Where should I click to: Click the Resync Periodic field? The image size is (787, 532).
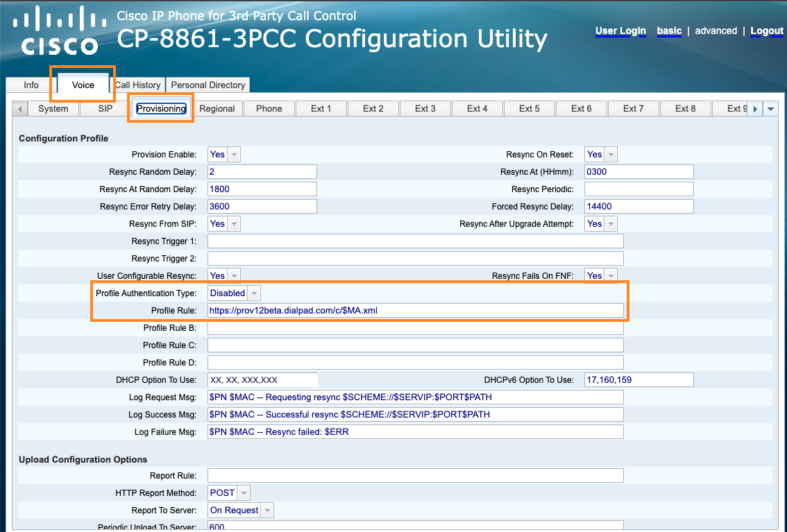tap(639, 189)
